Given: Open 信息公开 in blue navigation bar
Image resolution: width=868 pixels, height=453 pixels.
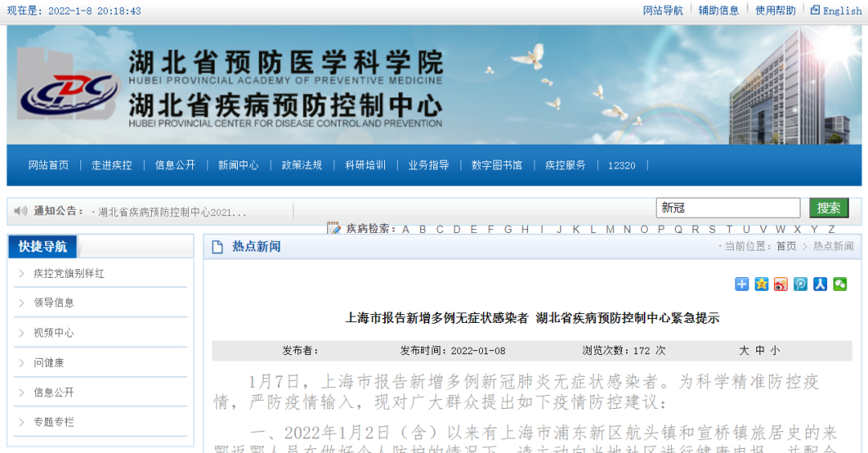Looking at the screenshot, I should coord(175,165).
